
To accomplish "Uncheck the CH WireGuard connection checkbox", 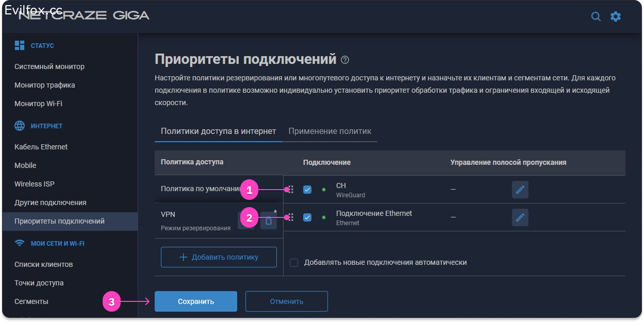I will pyautogui.click(x=307, y=190).
